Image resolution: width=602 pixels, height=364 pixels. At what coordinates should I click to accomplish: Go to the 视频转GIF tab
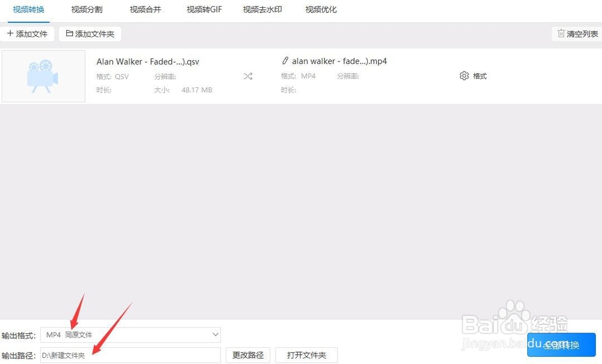(204, 10)
